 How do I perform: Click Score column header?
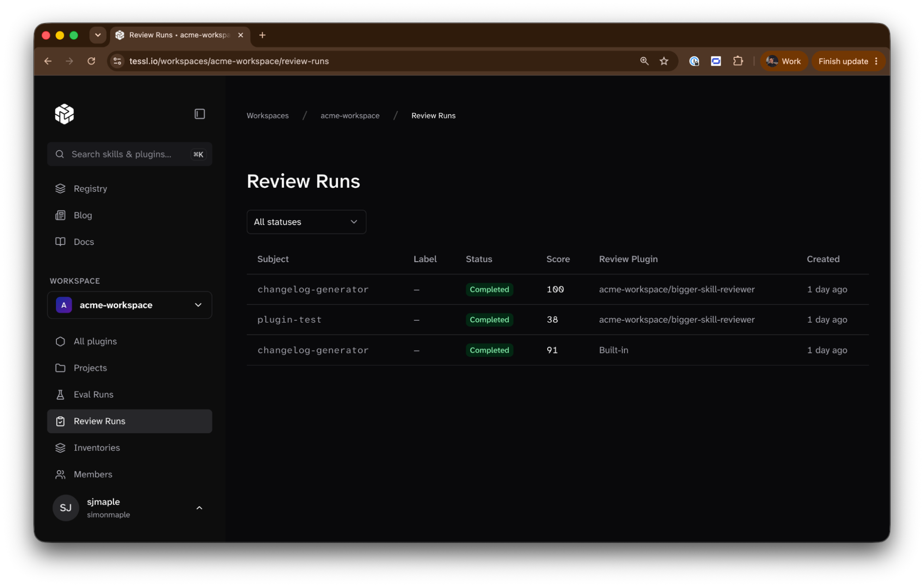pyautogui.click(x=558, y=259)
